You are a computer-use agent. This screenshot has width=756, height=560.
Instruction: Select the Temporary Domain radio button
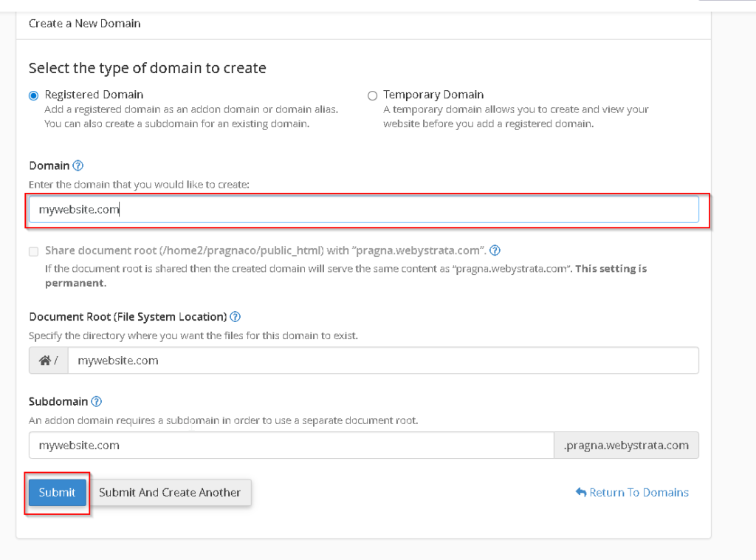(x=372, y=95)
